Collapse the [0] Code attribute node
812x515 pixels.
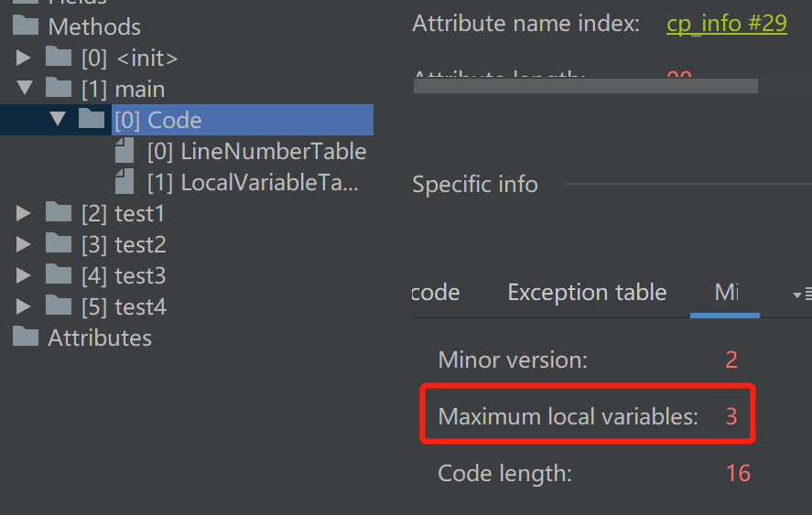58,119
